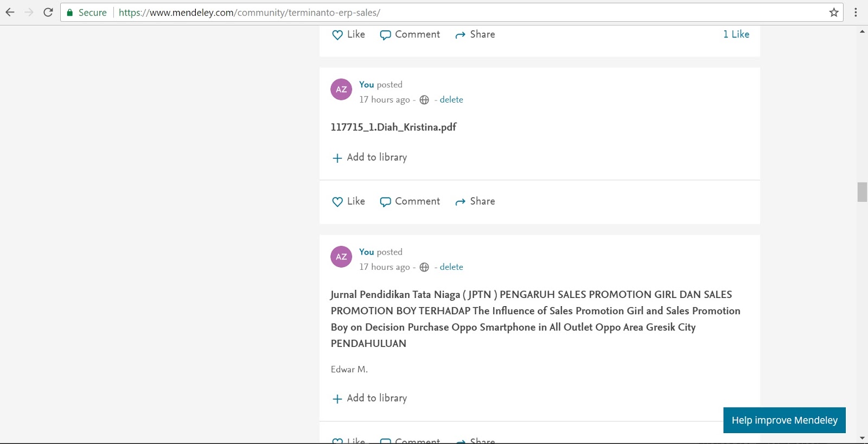Viewport: 868px width, 444px height.
Task: Like the topmost post with 1 Like
Action: [348, 34]
